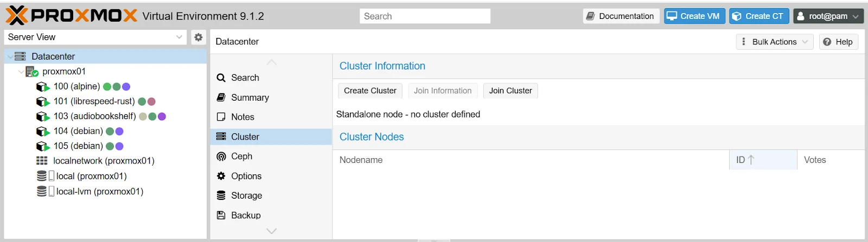Click storage icon for local (proxmox01)

42,176
